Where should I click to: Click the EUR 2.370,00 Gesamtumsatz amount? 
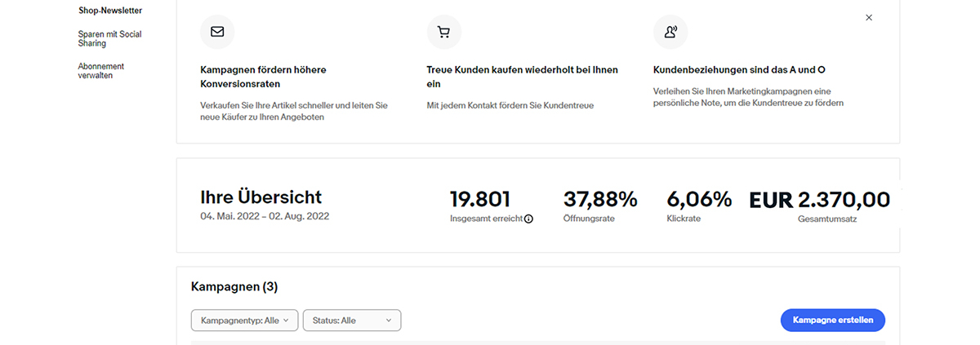[819, 199]
